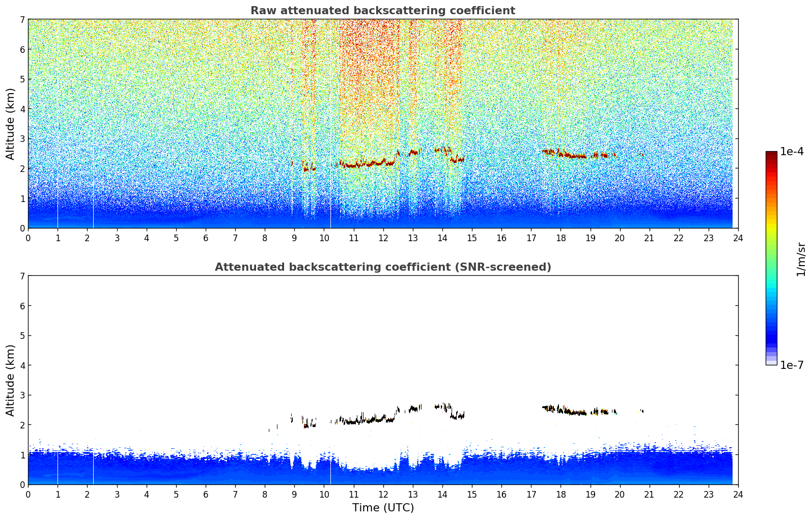Viewport: 812px width, 519px height.
Task: Click altitude tick '7' of the raw plot
Action: 22,20
